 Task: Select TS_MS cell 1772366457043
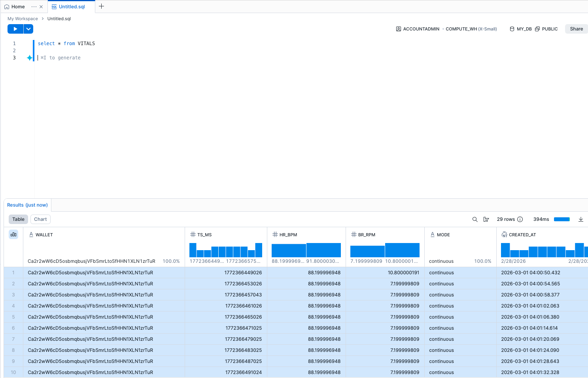tap(226, 295)
